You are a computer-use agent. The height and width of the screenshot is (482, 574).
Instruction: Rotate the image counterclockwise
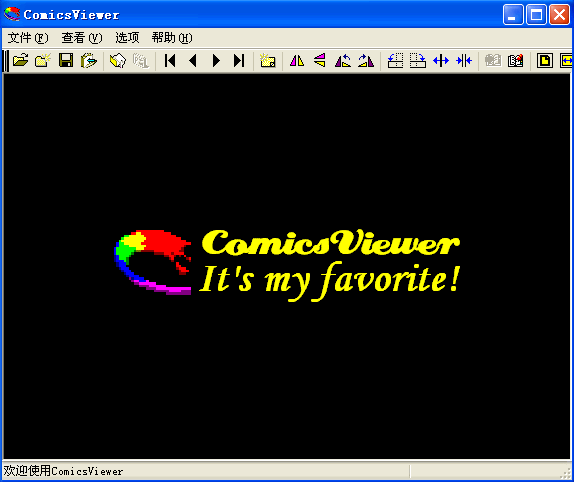tap(343, 60)
